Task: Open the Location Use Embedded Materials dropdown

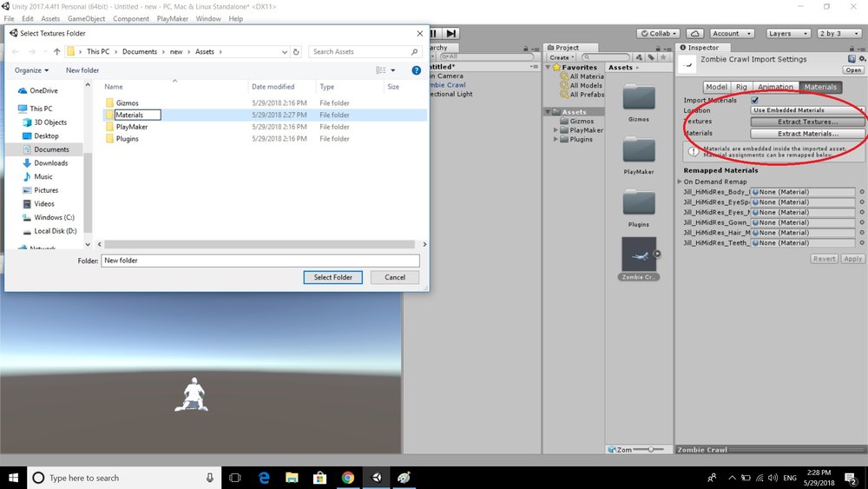Action: point(807,110)
